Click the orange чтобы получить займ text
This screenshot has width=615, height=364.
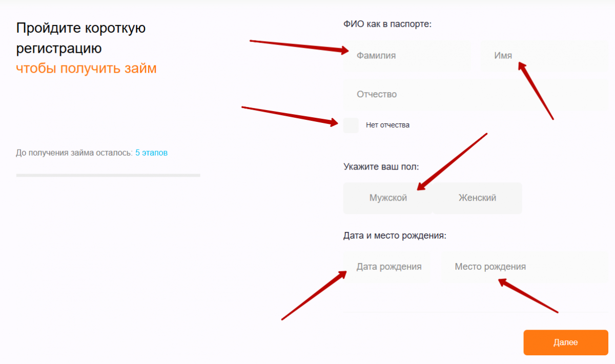point(86,69)
